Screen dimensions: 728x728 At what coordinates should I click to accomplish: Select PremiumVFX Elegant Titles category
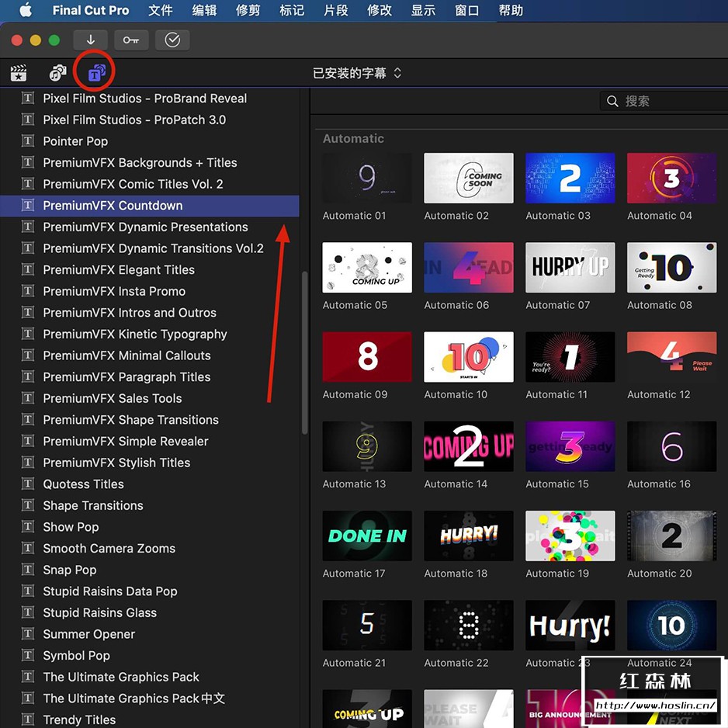pos(119,270)
